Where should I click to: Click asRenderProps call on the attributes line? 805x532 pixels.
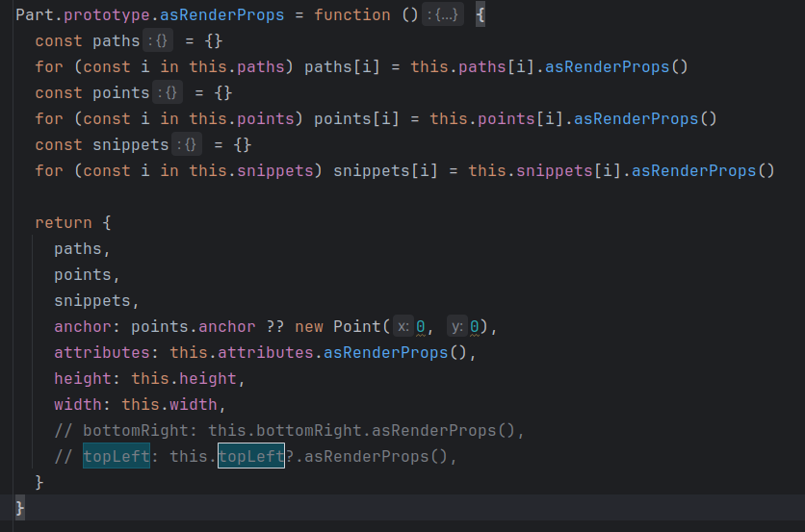pyautogui.click(x=385, y=353)
